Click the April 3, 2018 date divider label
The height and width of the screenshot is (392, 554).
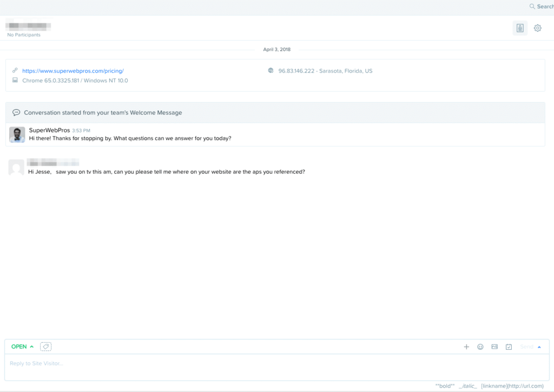pyautogui.click(x=276, y=49)
